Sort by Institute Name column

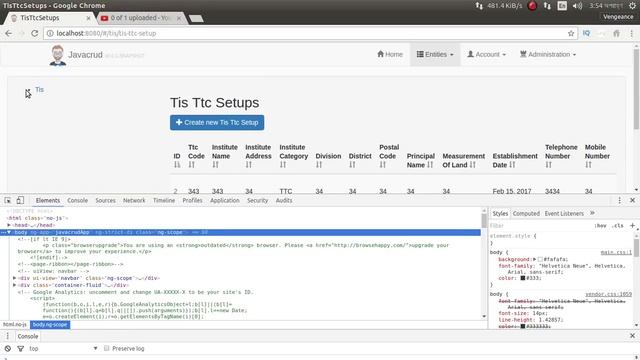pyautogui.click(x=215, y=165)
